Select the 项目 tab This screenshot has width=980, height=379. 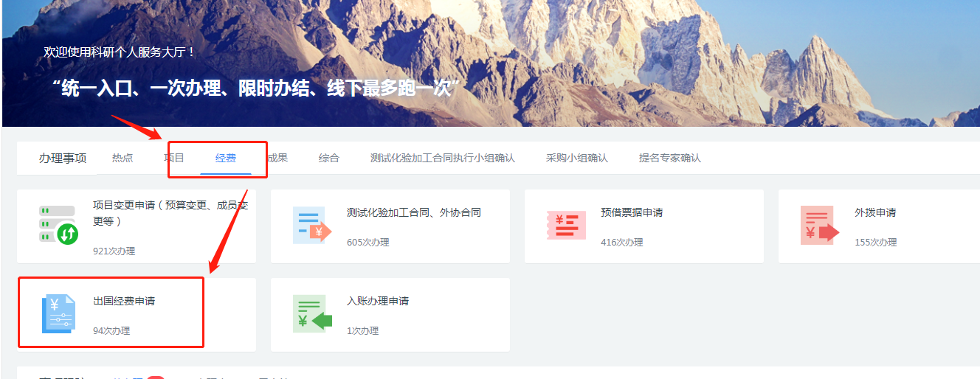tap(174, 158)
